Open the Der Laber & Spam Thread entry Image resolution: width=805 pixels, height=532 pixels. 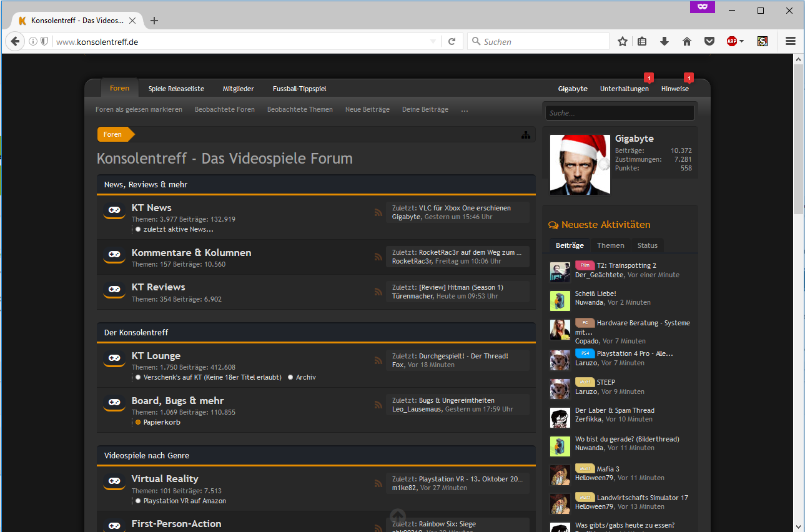(615, 410)
